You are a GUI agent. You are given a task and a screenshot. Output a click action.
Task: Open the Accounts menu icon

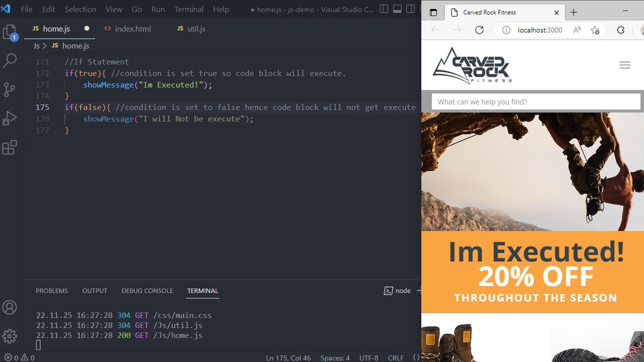10,308
